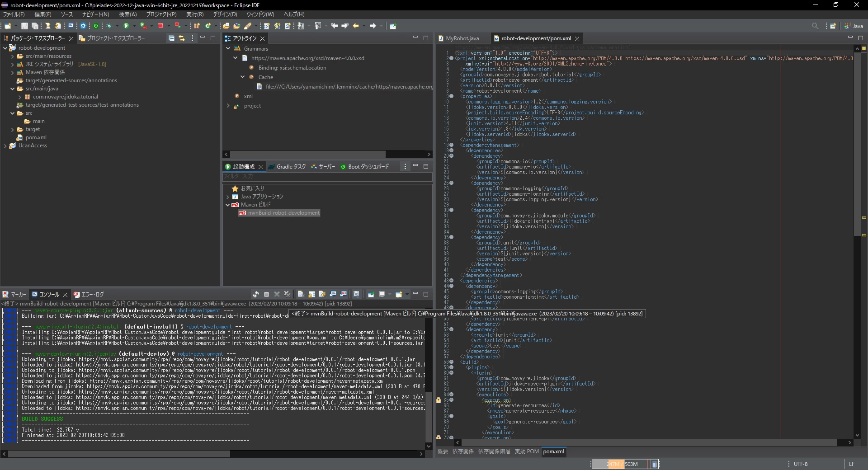
Task: Toggle fold on properties line 9
Action: tap(451, 96)
